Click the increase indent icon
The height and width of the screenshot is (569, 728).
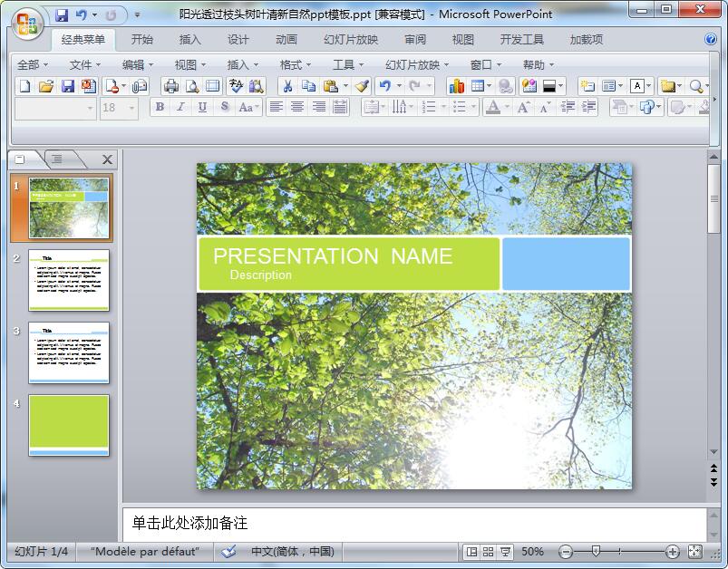point(588,107)
